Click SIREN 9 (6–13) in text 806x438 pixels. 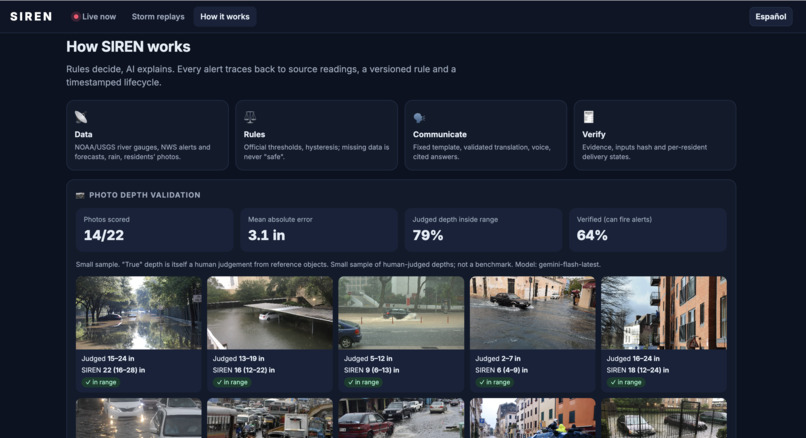[372, 370]
